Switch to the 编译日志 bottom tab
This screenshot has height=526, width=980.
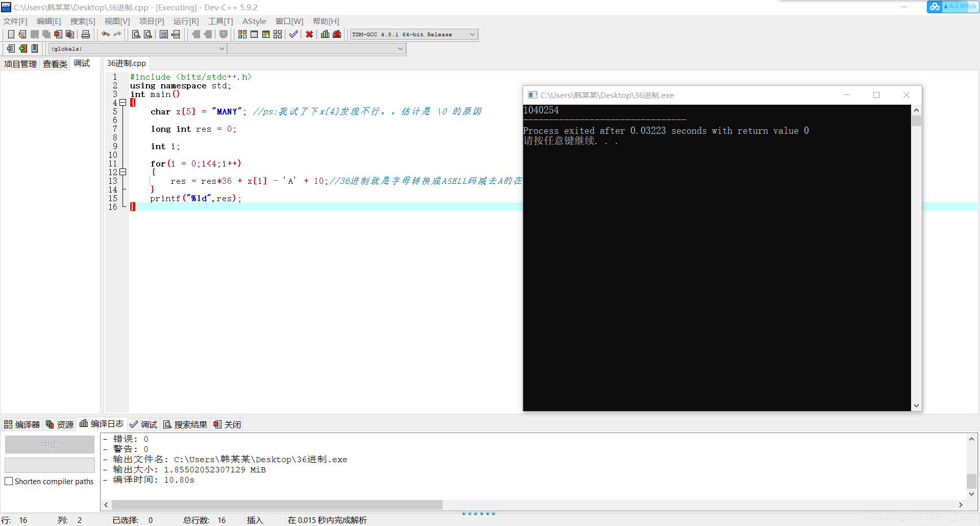point(102,424)
